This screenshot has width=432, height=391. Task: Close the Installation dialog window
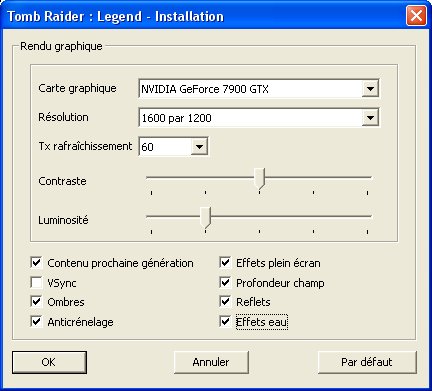coord(416,15)
